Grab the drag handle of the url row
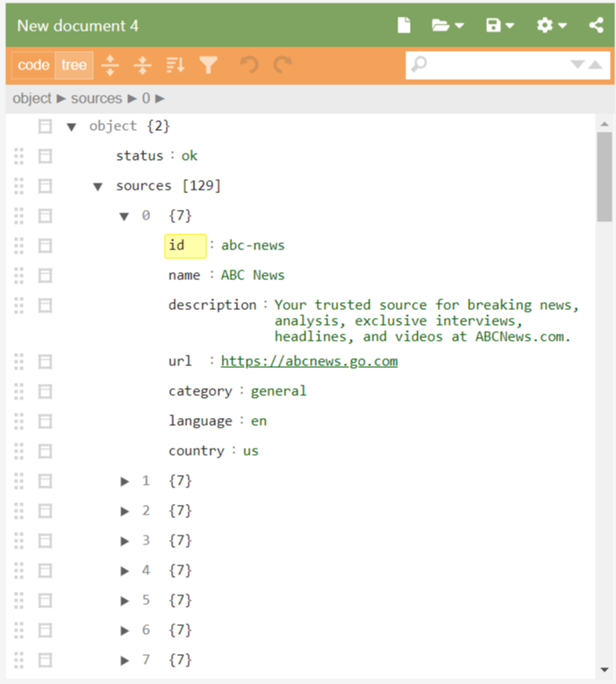This screenshot has width=616, height=684. [x=18, y=362]
